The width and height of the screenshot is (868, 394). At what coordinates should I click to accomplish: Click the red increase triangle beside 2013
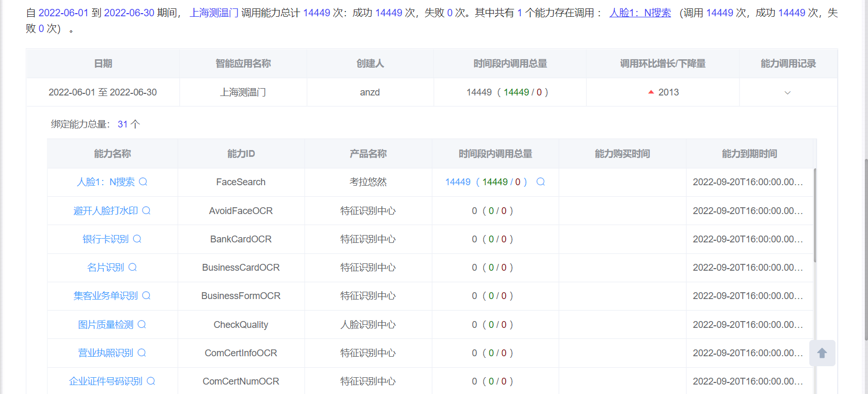[x=651, y=92]
